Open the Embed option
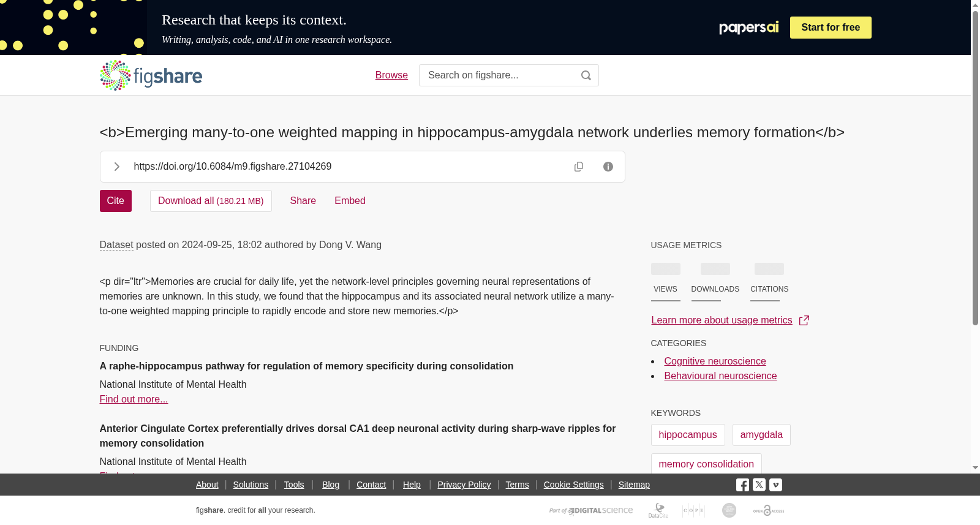Screen dimensions: 980x525 (350, 201)
